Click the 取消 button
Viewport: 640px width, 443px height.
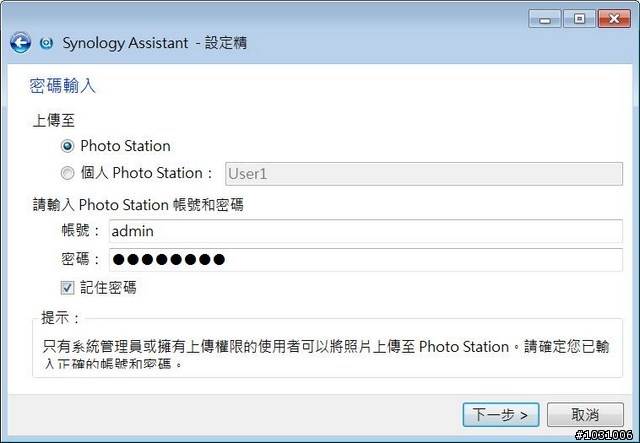(x=585, y=415)
